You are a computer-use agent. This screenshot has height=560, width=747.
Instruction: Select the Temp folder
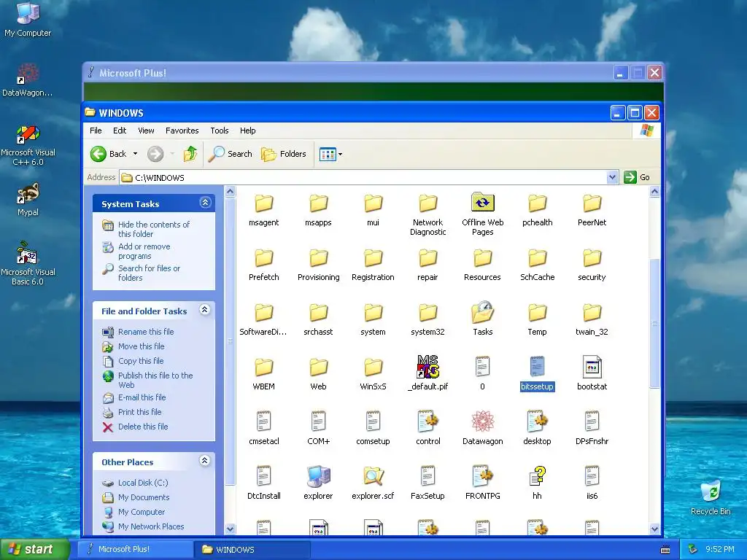point(538,319)
